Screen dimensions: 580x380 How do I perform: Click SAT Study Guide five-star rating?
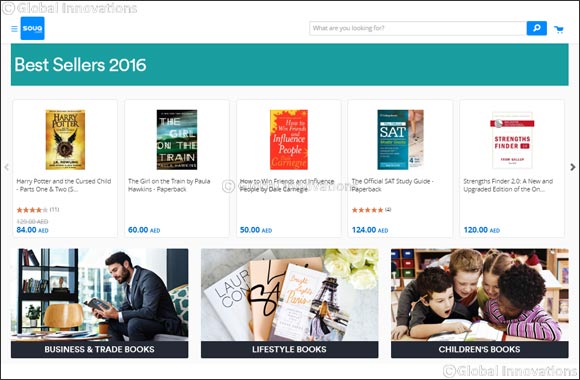coord(367,210)
